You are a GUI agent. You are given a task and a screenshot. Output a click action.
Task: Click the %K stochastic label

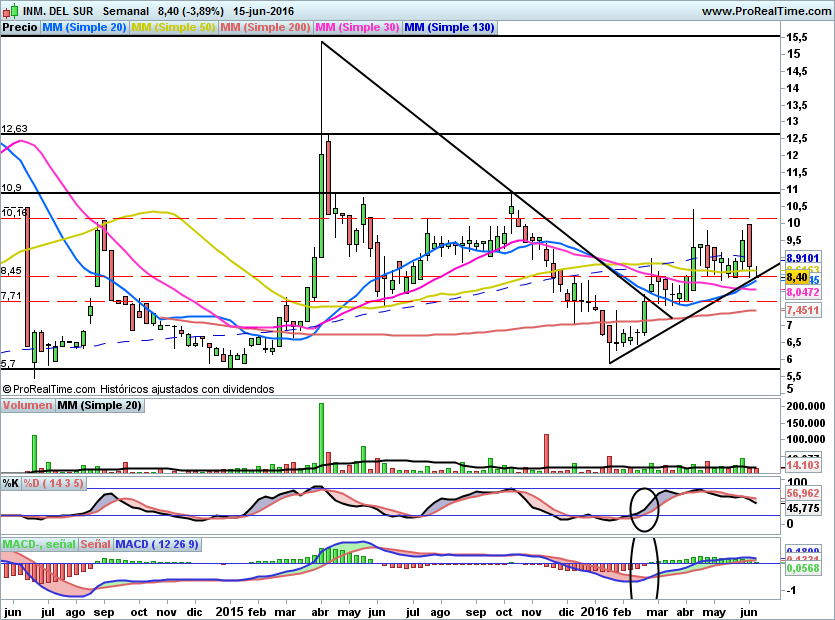click(x=11, y=483)
